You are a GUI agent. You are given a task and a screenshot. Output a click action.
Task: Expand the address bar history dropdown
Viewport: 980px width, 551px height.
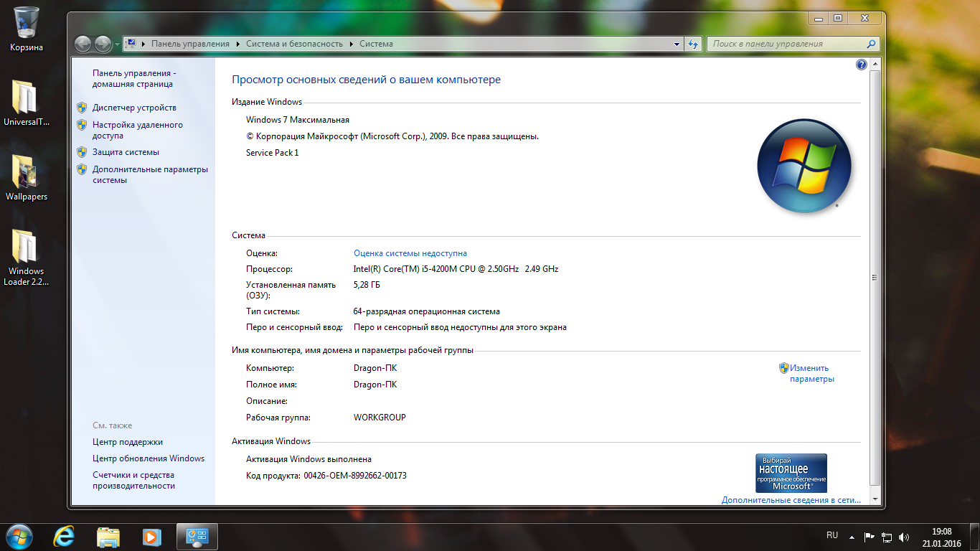coord(677,44)
